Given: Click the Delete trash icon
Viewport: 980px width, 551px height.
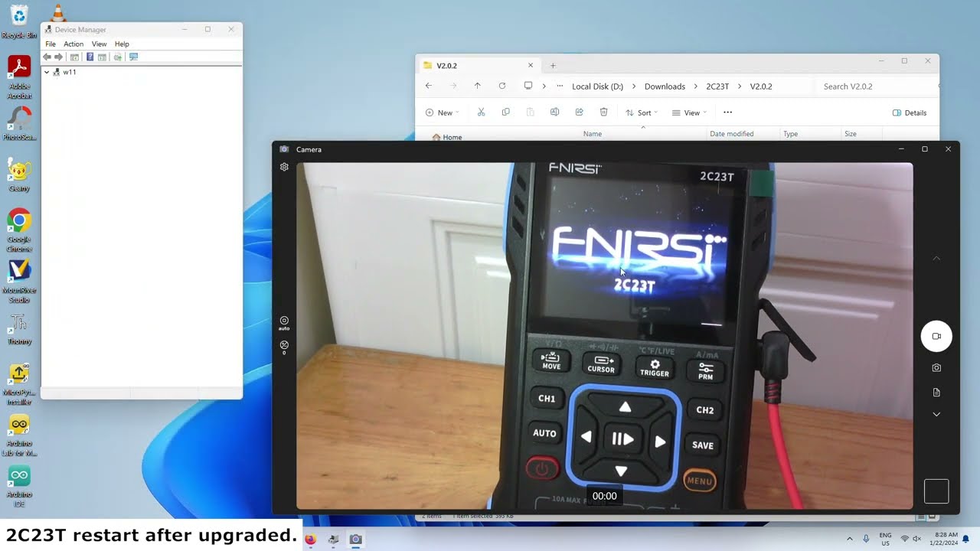Looking at the screenshot, I should pos(603,112).
